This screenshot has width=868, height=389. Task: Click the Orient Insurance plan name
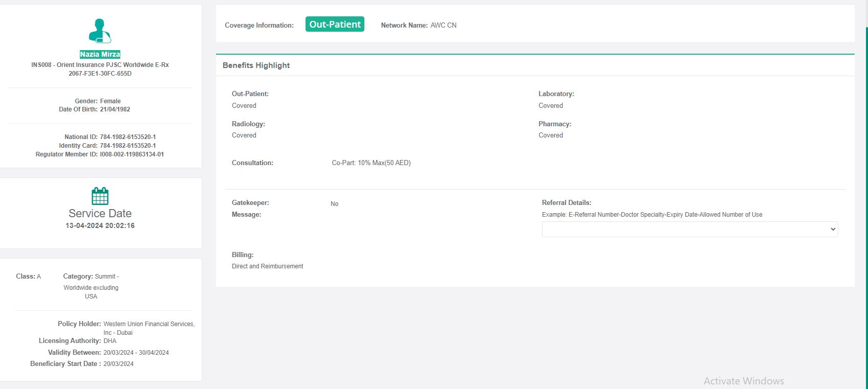[x=100, y=65]
